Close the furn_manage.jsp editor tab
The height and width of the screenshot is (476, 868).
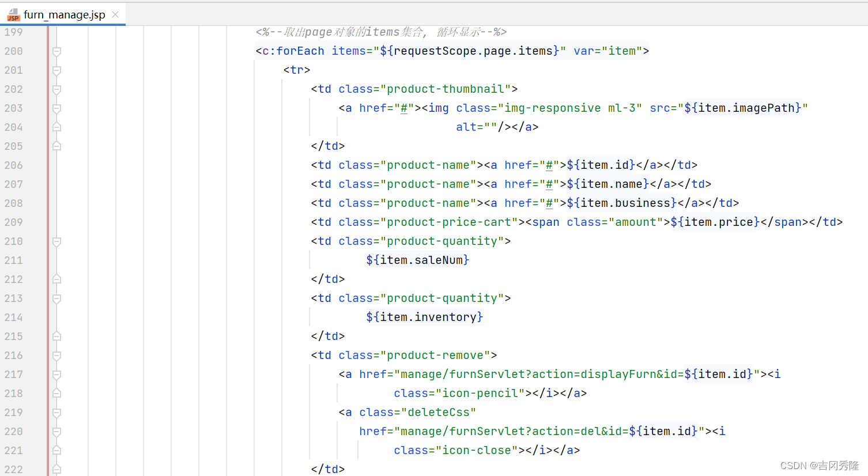click(x=115, y=14)
